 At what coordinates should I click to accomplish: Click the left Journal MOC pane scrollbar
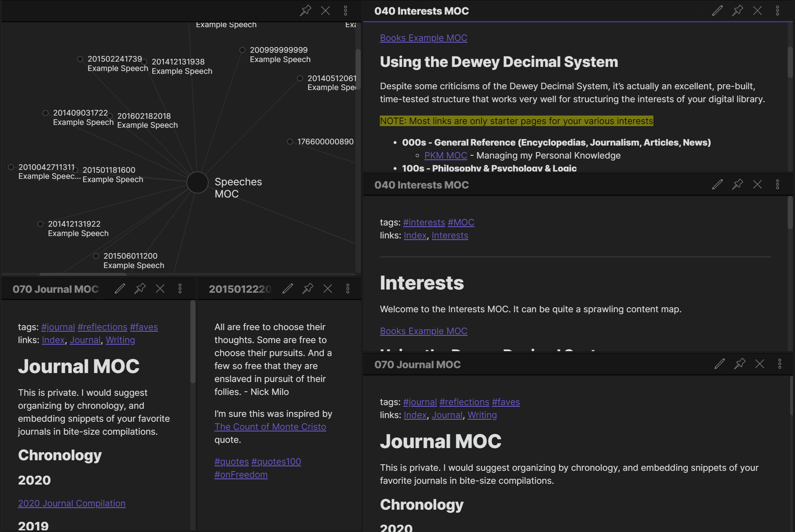pos(193,341)
